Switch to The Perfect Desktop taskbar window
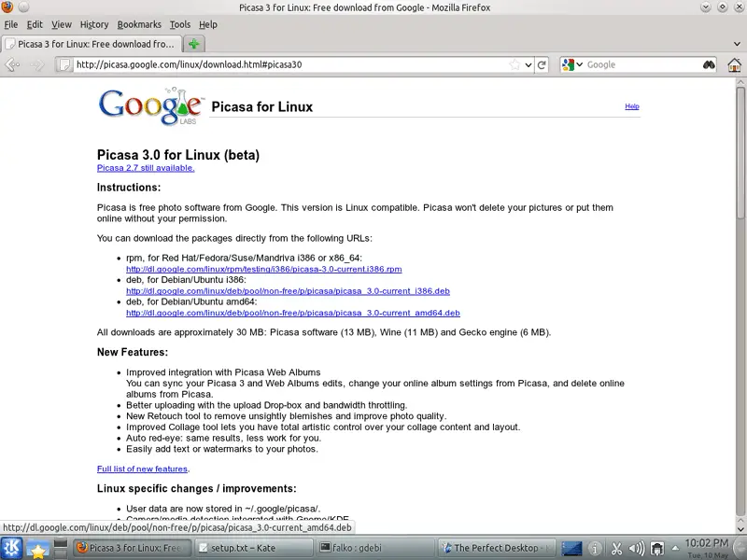 (x=497, y=548)
